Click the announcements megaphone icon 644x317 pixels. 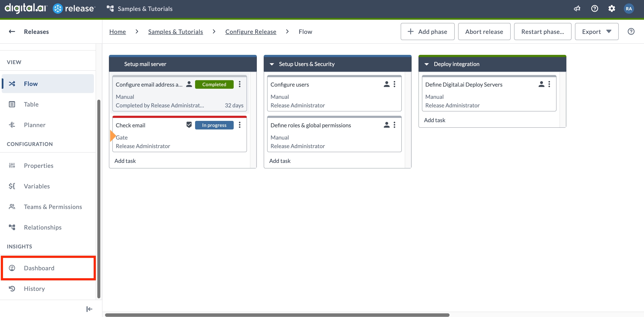577,9
